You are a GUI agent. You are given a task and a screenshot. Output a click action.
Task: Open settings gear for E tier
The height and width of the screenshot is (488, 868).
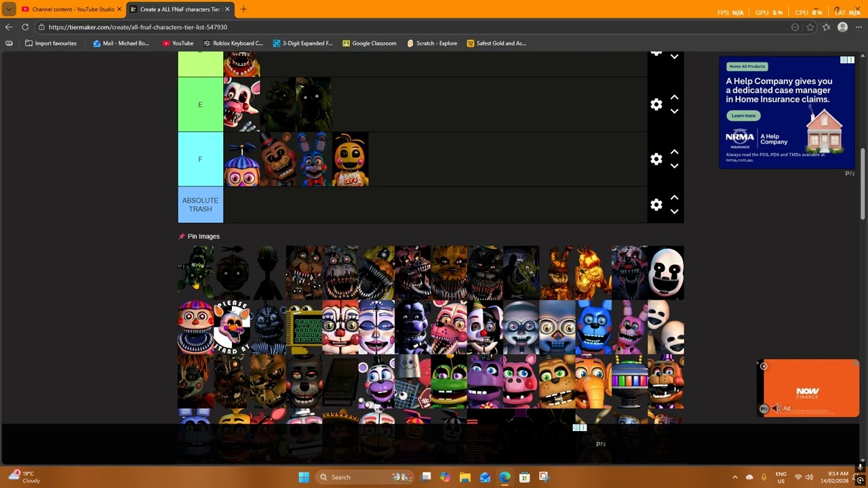click(x=656, y=104)
